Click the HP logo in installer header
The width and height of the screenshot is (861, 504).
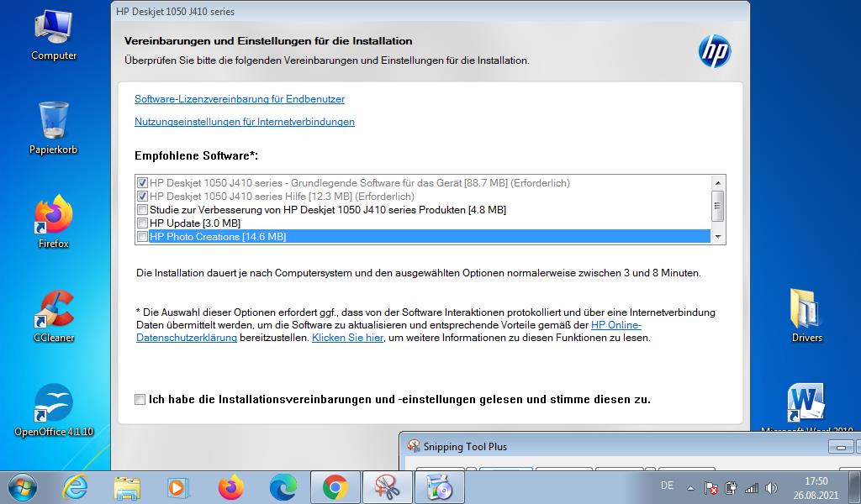pos(715,51)
